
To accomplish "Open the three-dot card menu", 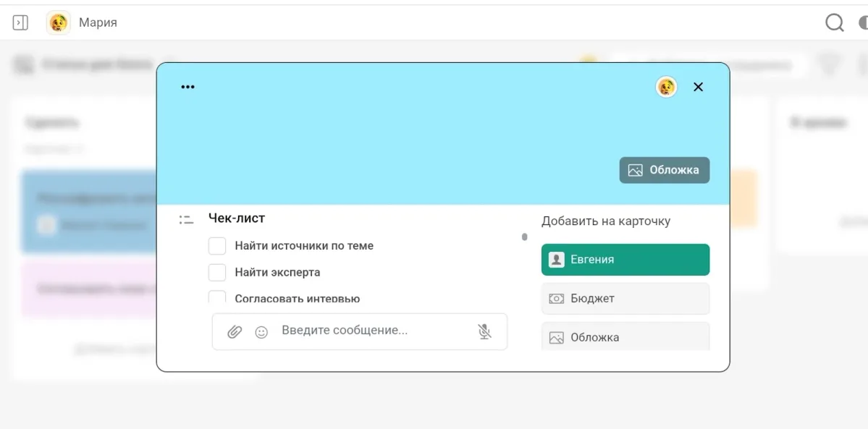I will (187, 87).
